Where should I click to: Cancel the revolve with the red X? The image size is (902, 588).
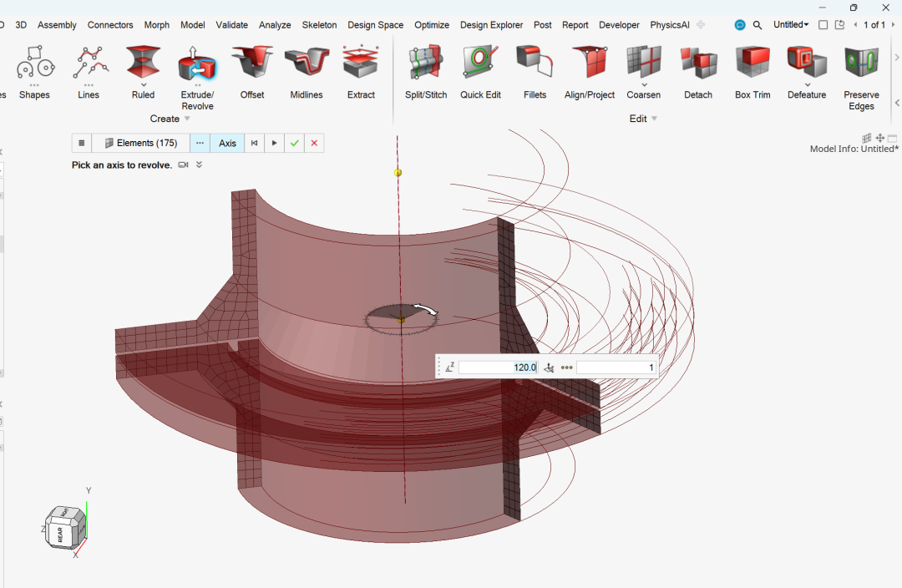point(314,143)
